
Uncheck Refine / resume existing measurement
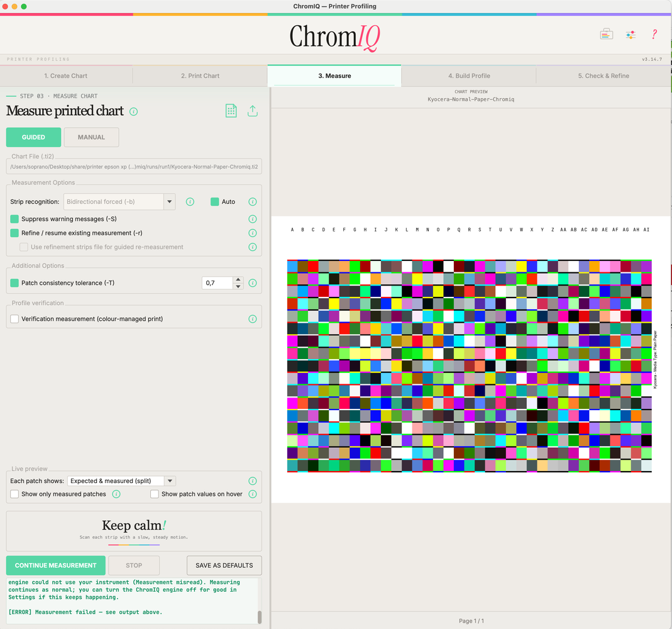pos(14,233)
